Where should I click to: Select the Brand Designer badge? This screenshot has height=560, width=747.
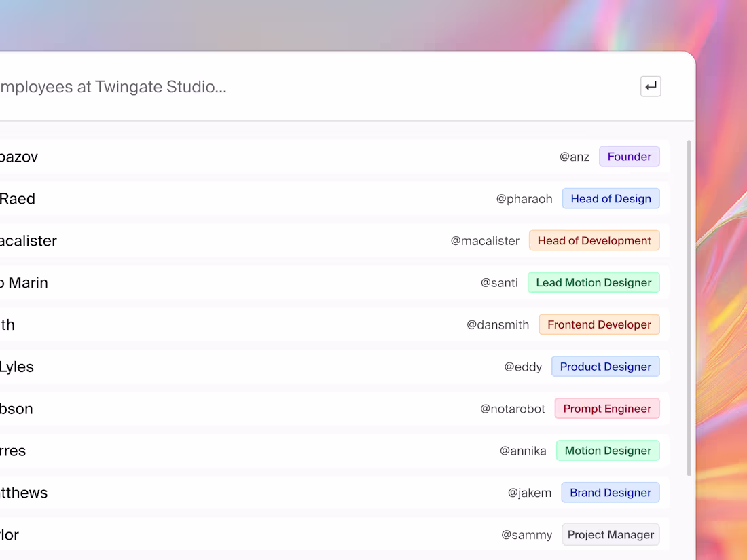(610, 492)
